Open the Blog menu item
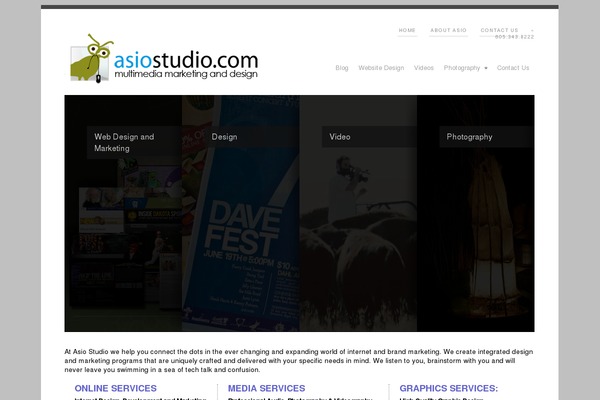The width and height of the screenshot is (600, 400). pos(342,68)
